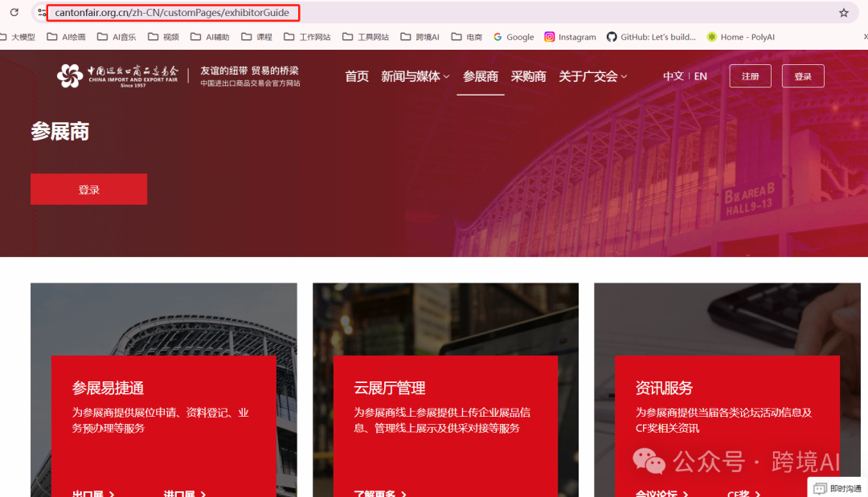The height and width of the screenshot is (497, 868).
Task: Switch site language to 中文
Action: click(x=674, y=76)
